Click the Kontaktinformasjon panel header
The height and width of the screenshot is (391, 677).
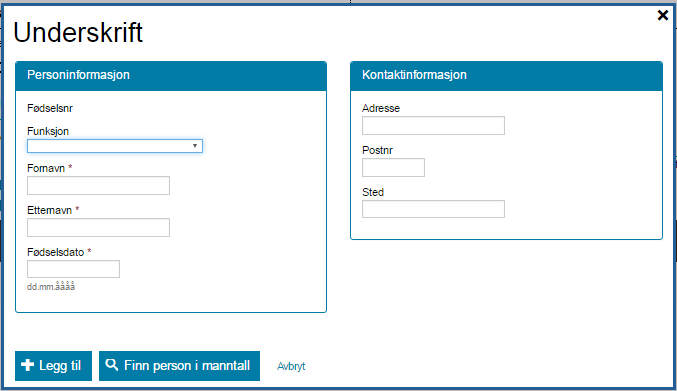tap(506, 76)
